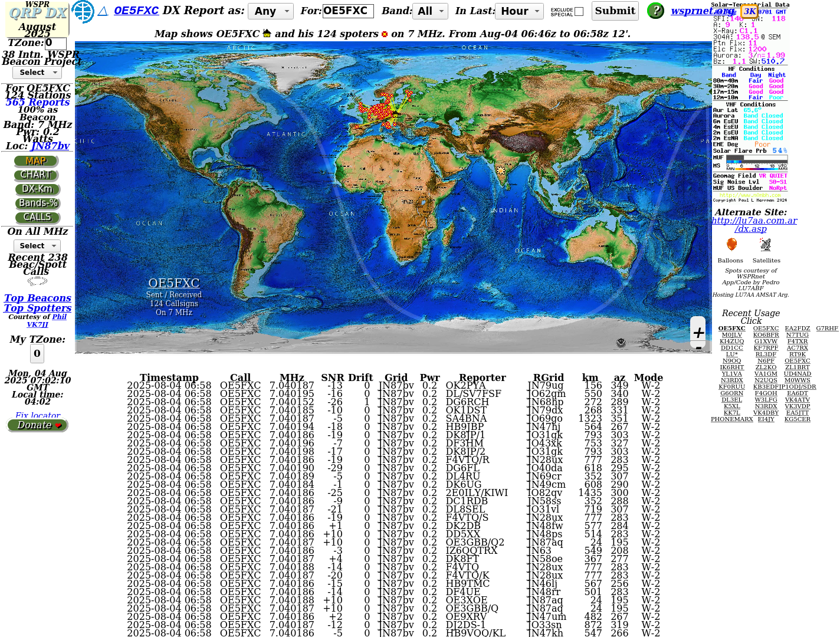Open the Band selection dropdown
Screen dimensions: 840x637
[431, 11]
